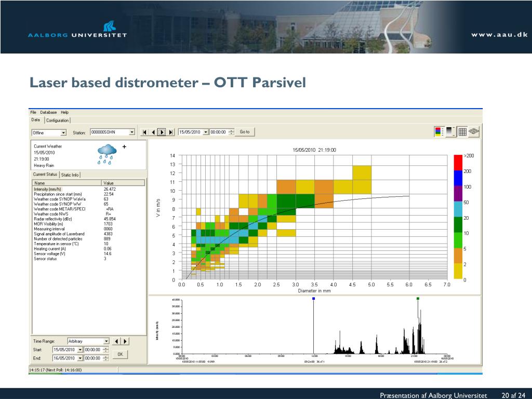Jump to first record navigation icon

144,132
